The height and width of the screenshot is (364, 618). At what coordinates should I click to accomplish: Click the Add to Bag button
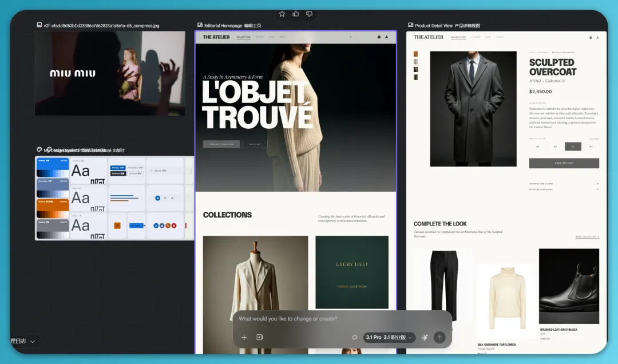point(564,163)
